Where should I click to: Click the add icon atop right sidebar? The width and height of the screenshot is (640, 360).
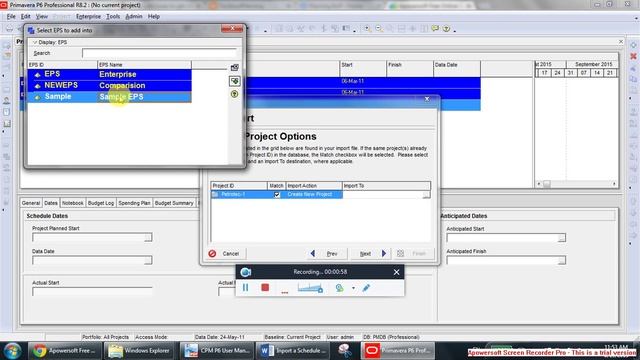tap(633, 45)
